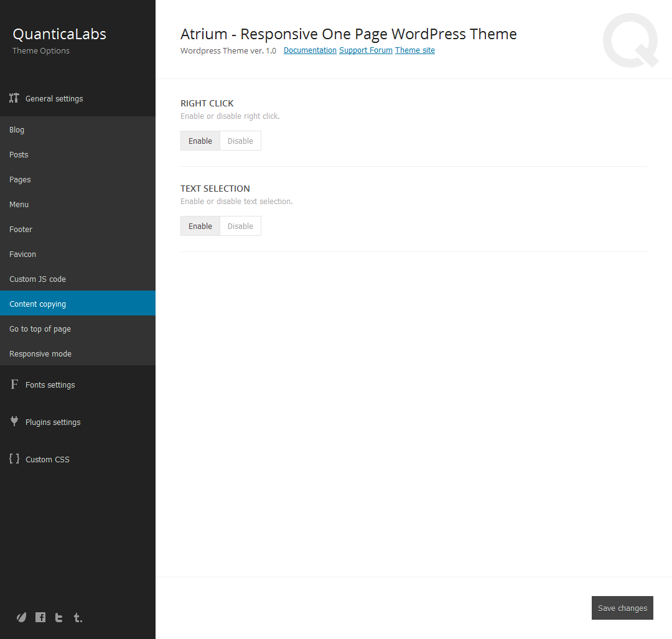Open the Favicon settings section
Image resolution: width=672 pixels, height=639 pixels.
point(78,254)
